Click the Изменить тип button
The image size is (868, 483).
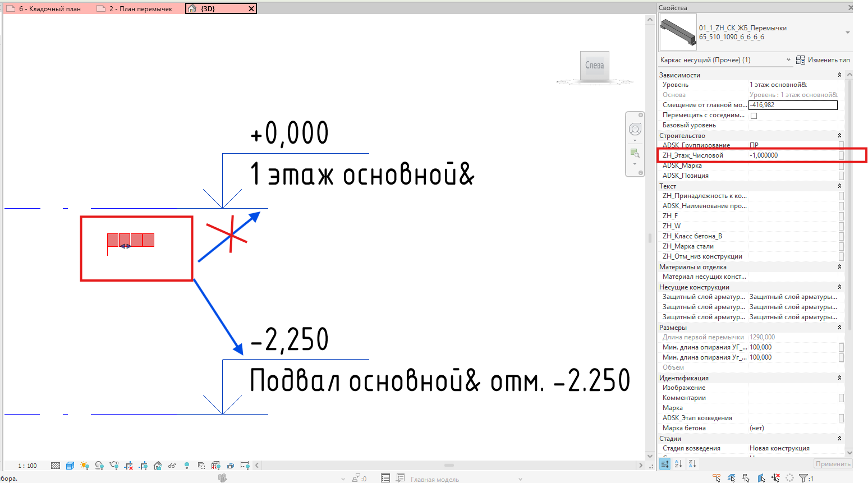(x=823, y=60)
